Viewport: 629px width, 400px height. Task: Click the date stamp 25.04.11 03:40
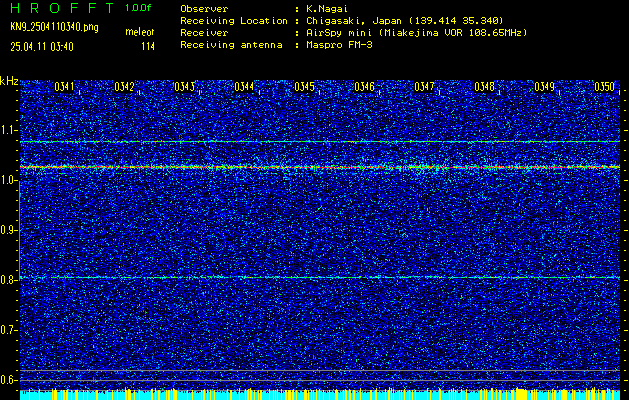click(x=42, y=47)
